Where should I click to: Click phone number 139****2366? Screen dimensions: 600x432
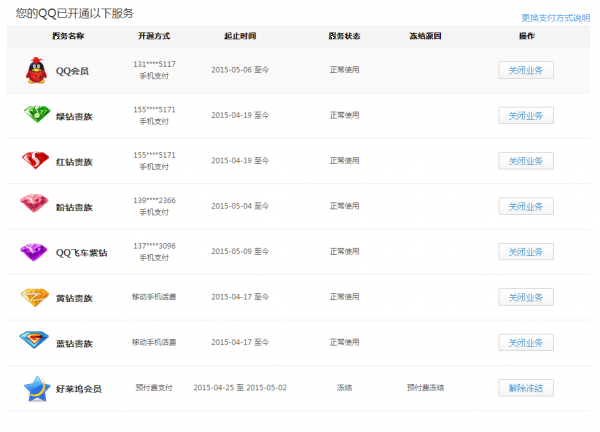[x=154, y=201]
